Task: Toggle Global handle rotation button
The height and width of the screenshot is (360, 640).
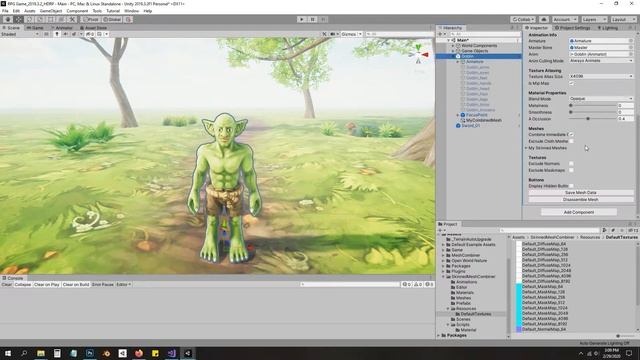Action: (112, 19)
